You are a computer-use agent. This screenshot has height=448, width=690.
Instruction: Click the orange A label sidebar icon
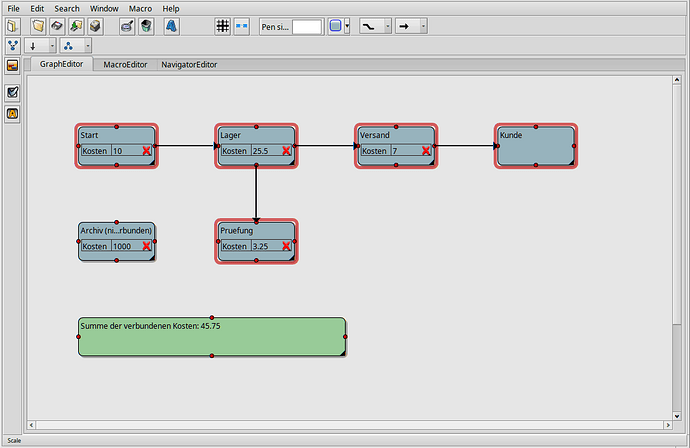(x=12, y=114)
